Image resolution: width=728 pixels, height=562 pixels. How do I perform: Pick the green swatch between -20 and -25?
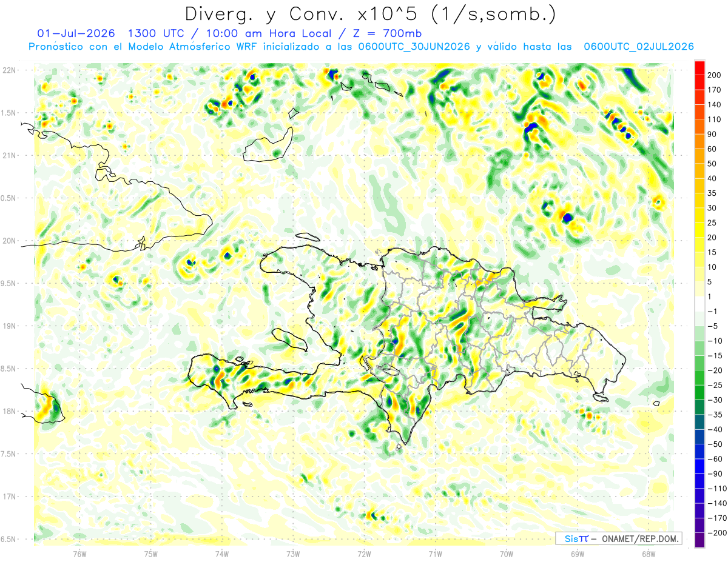point(700,378)
